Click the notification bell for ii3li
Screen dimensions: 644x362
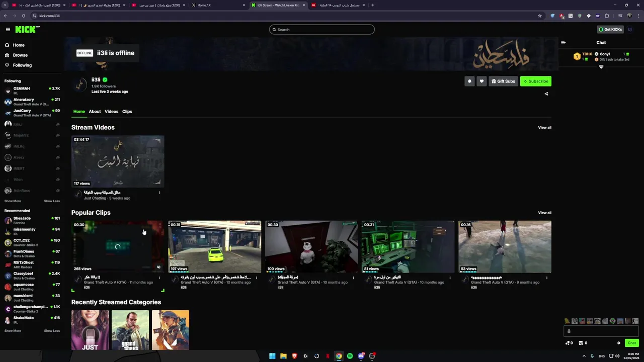tap(469, 81)
